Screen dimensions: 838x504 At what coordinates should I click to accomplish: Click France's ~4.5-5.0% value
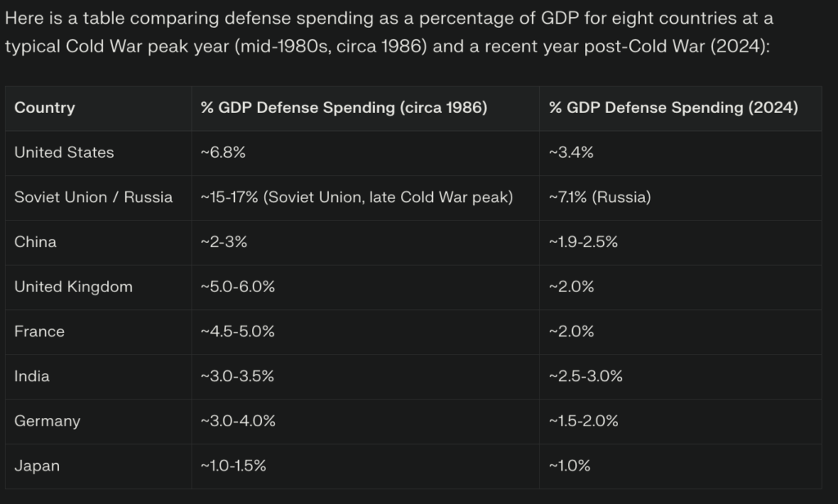[x=237, y=331]
